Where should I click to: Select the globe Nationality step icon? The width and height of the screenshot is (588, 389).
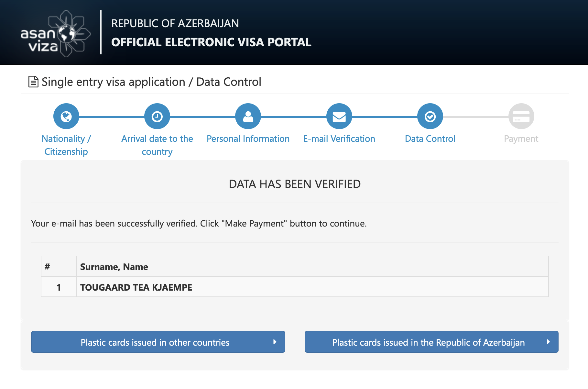point(66,117)
